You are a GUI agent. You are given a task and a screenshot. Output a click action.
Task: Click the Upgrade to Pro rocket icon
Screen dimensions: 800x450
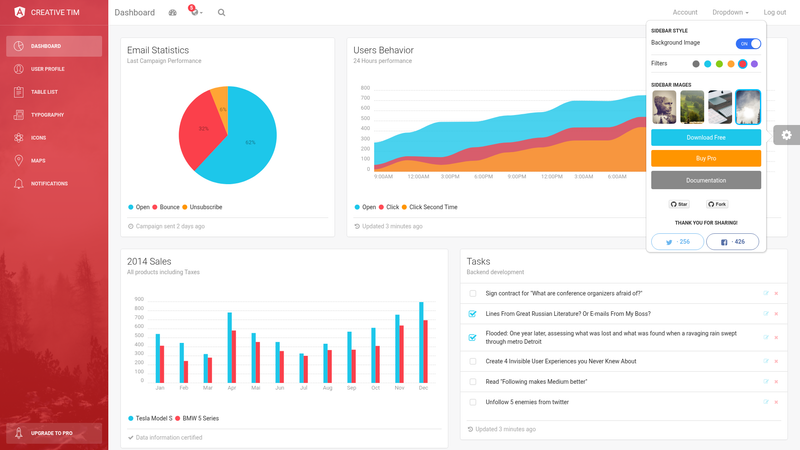tap(19, 433)
